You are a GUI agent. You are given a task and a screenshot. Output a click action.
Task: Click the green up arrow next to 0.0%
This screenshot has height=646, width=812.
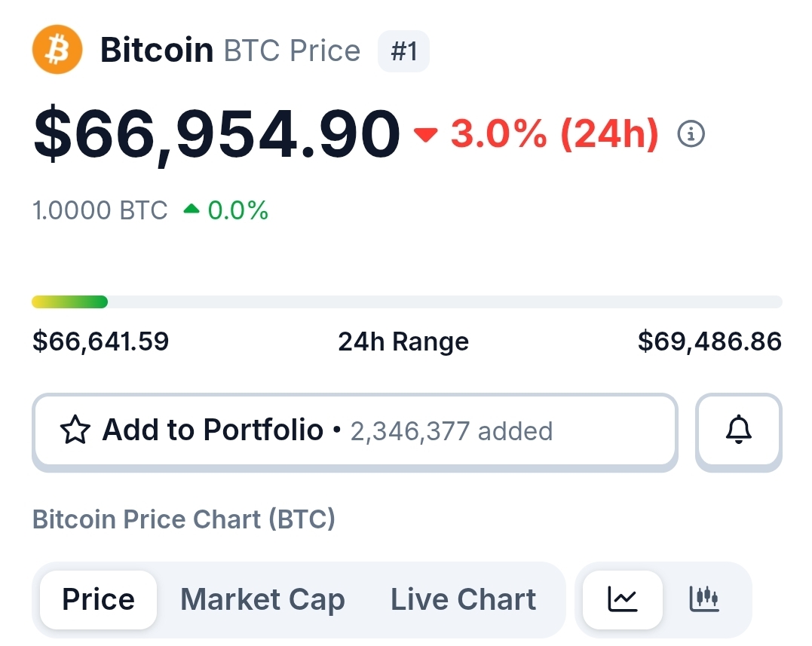[x=192, y=210]
